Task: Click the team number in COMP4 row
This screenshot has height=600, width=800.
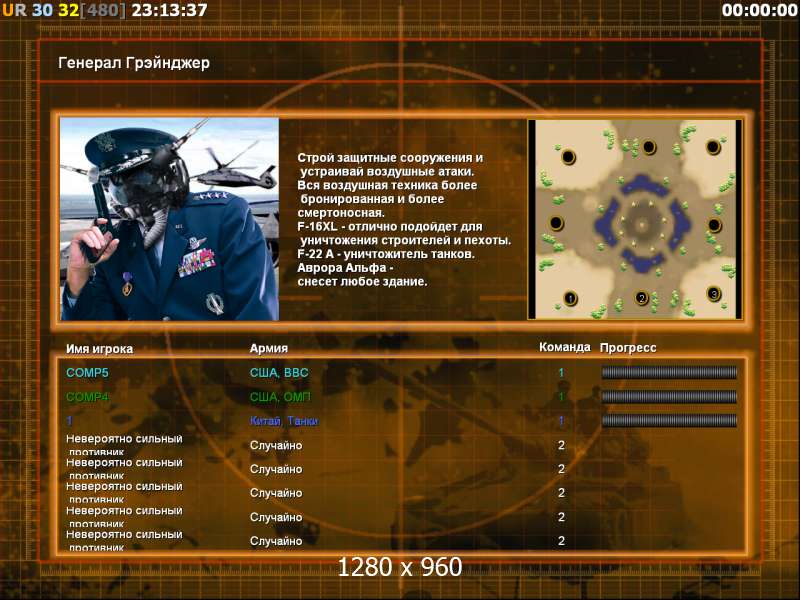Action: tap(561, 397)
